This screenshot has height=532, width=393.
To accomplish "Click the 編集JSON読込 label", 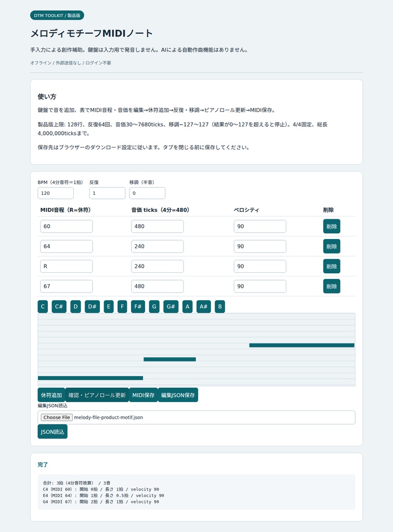I will tap(53, 406).
